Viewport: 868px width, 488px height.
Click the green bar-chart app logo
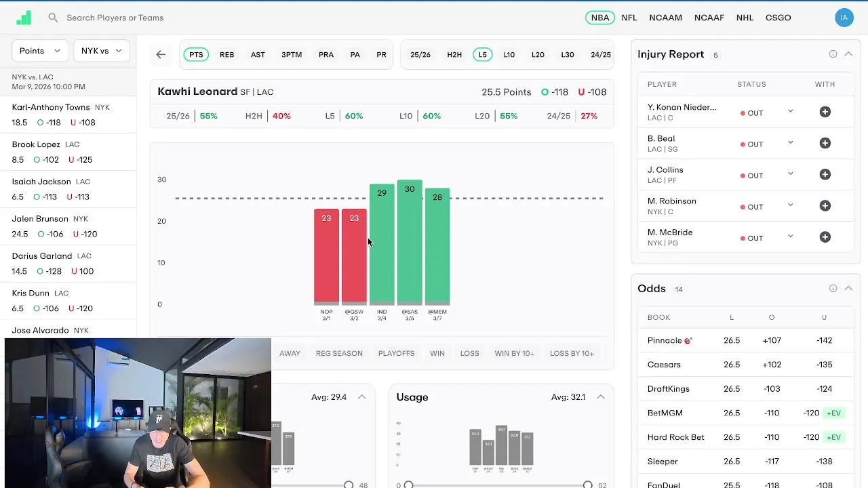pyautogui.click(x=24, y=18)
